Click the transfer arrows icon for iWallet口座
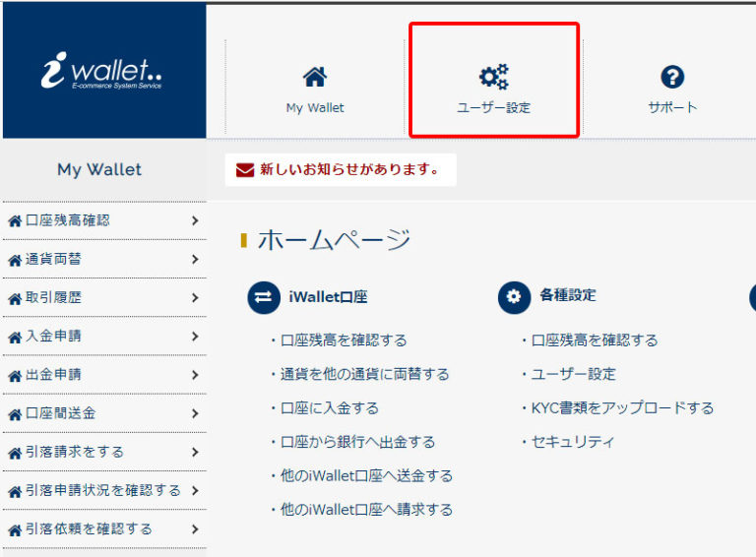 coord(264,297)
